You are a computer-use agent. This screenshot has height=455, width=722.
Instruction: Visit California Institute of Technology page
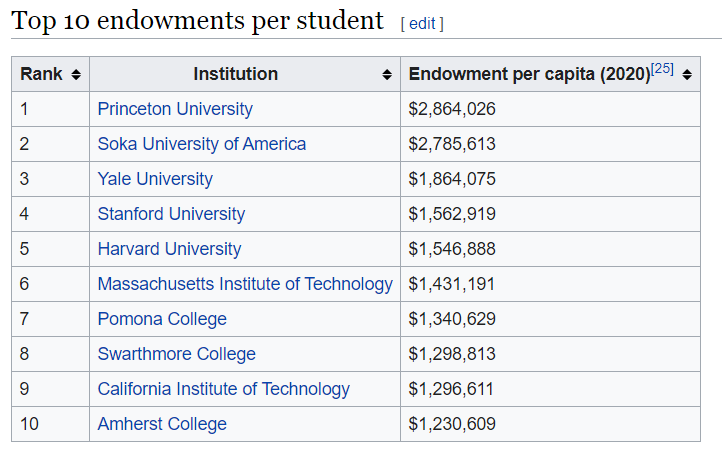point(223,389)
